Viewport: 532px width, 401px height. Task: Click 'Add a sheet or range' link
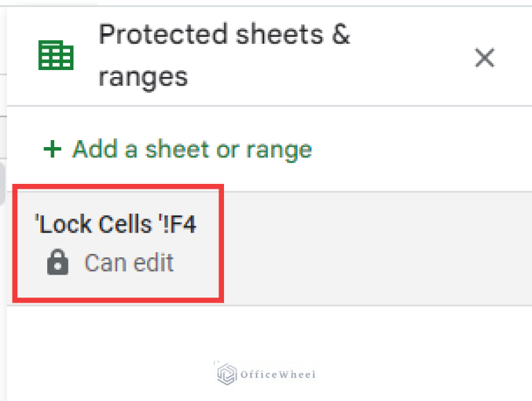tap(191, 148)
